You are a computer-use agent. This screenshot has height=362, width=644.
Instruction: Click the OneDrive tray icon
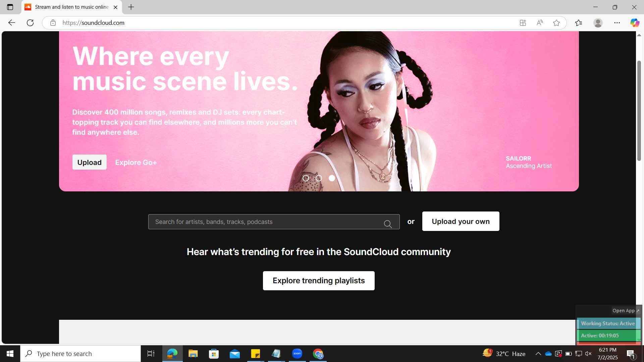[548, 354]
